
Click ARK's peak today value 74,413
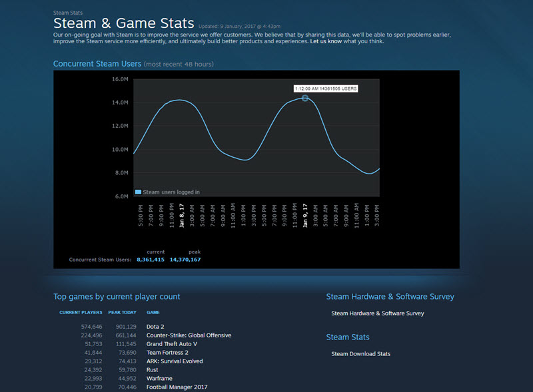[x=127, y=361]
